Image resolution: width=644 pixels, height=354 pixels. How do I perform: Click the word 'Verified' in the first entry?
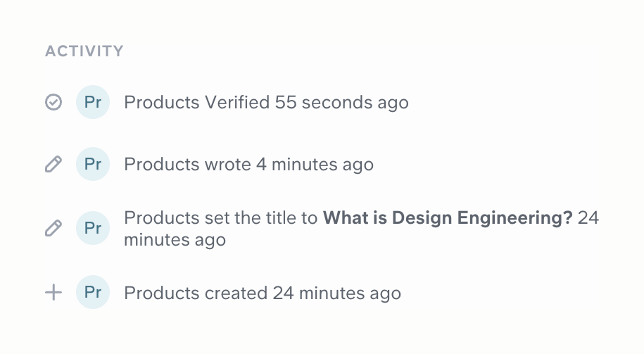tap(237, 103)
